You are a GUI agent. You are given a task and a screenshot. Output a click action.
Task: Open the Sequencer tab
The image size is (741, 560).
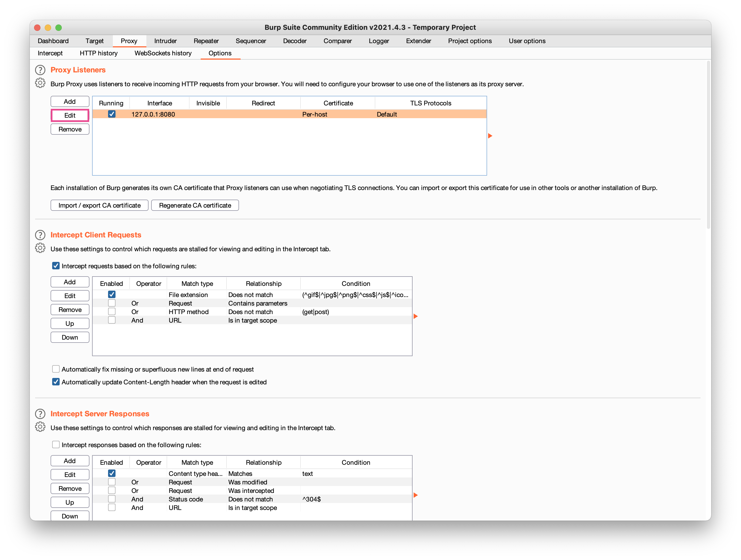coord(251,41)
